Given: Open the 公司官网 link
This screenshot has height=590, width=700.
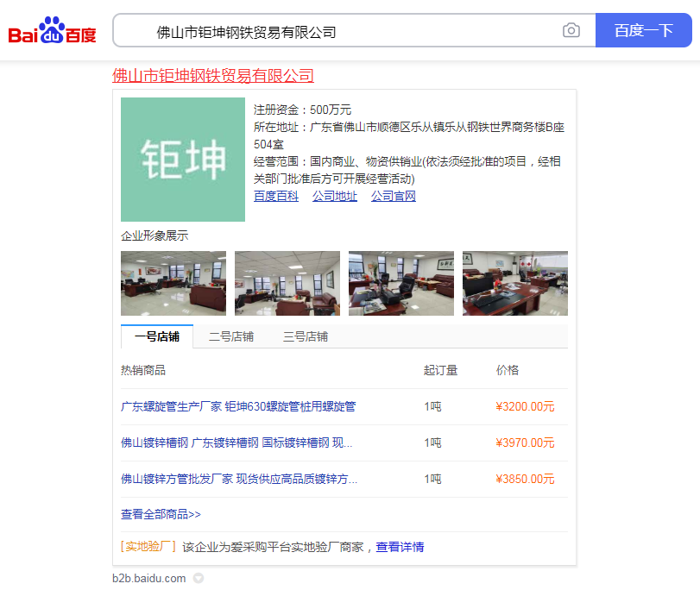Looking at the screenshot, I should pyautogui.click(x=394, y=196).
